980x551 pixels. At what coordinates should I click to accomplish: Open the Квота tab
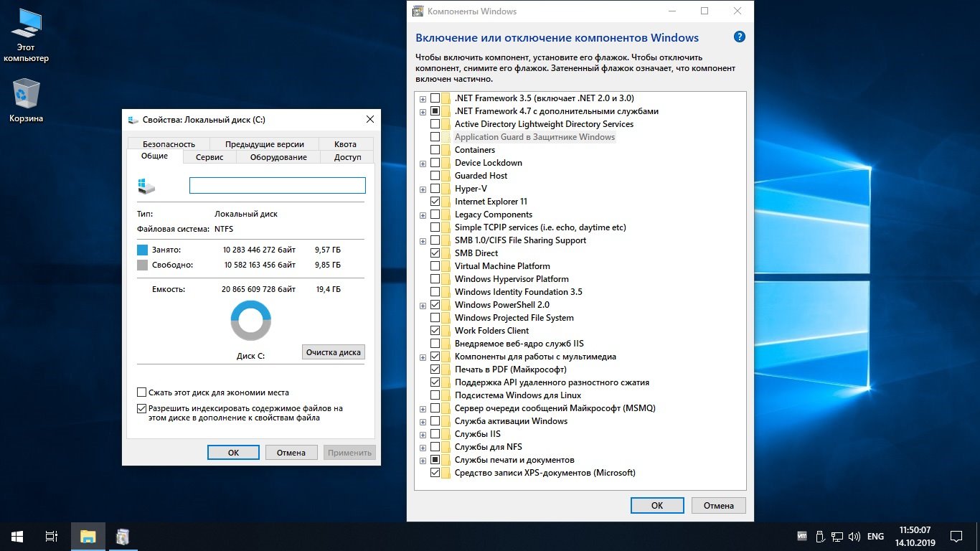(x=345, y=143)
